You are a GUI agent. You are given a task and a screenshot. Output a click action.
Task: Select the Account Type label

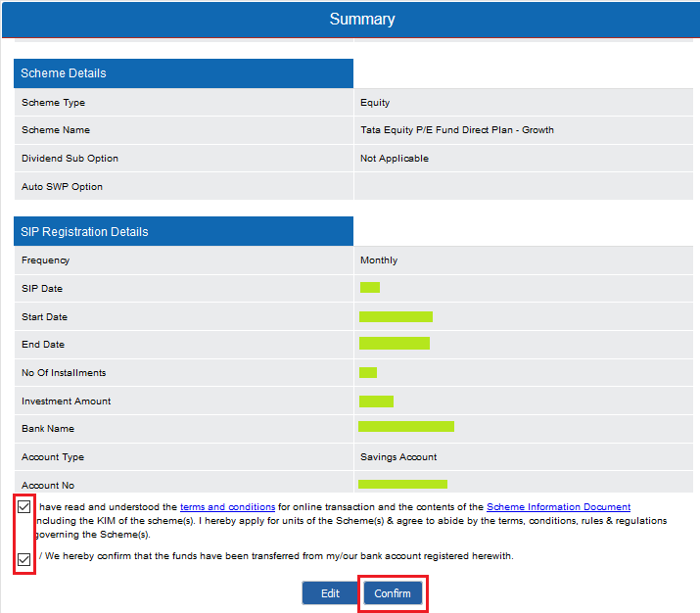point(53,457)
